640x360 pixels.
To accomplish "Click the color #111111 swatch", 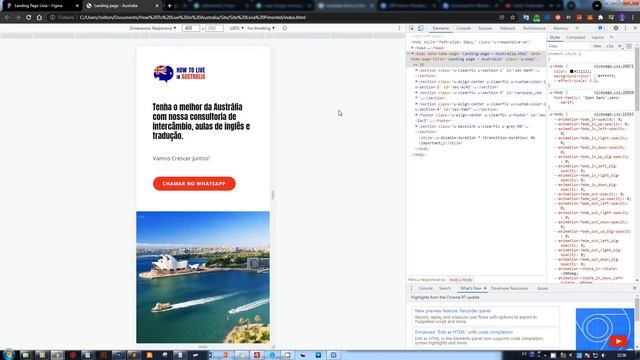I will click(x=571, y=71).
